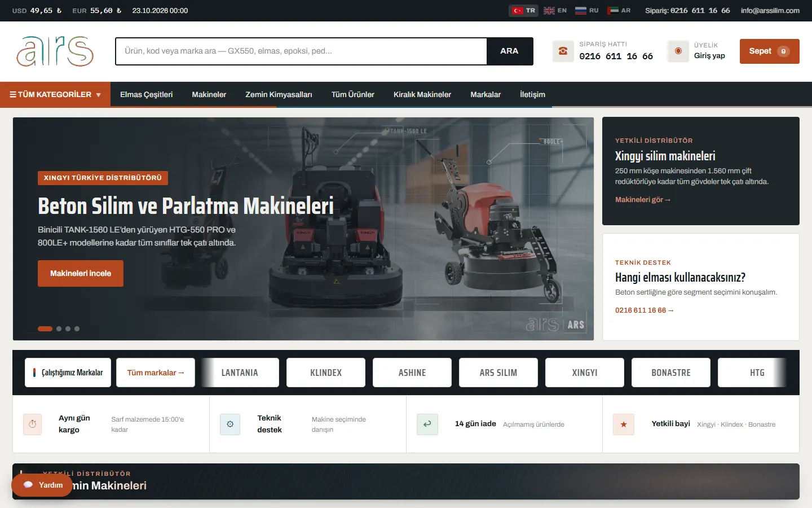Select the LANTANIA brand tile

pyautogui.click(x=240, y=373)
